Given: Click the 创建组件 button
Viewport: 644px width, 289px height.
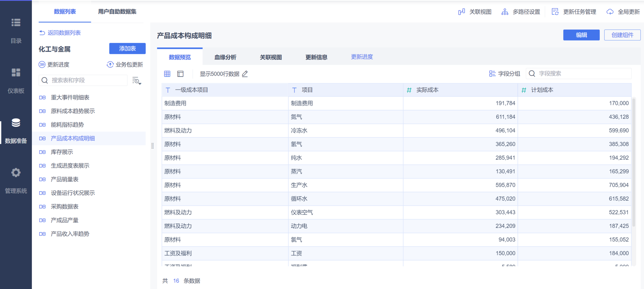Looking at the screenshot, I should click(x=623, y=35).
